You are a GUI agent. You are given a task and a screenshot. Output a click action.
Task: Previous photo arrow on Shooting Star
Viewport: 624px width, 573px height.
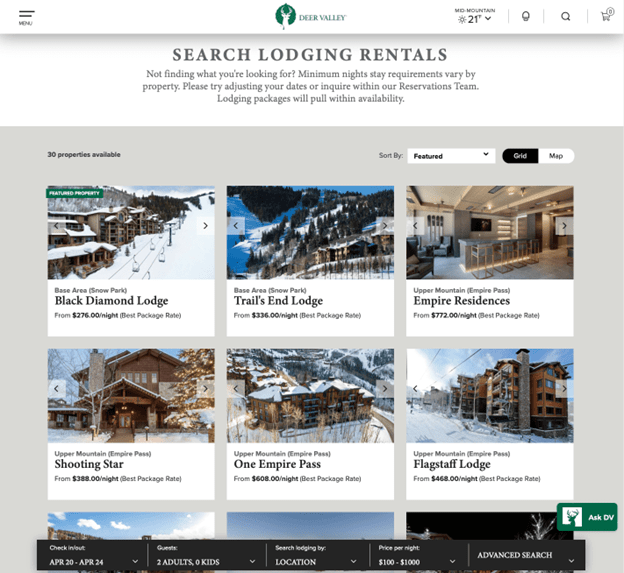(x=56, y=389)
